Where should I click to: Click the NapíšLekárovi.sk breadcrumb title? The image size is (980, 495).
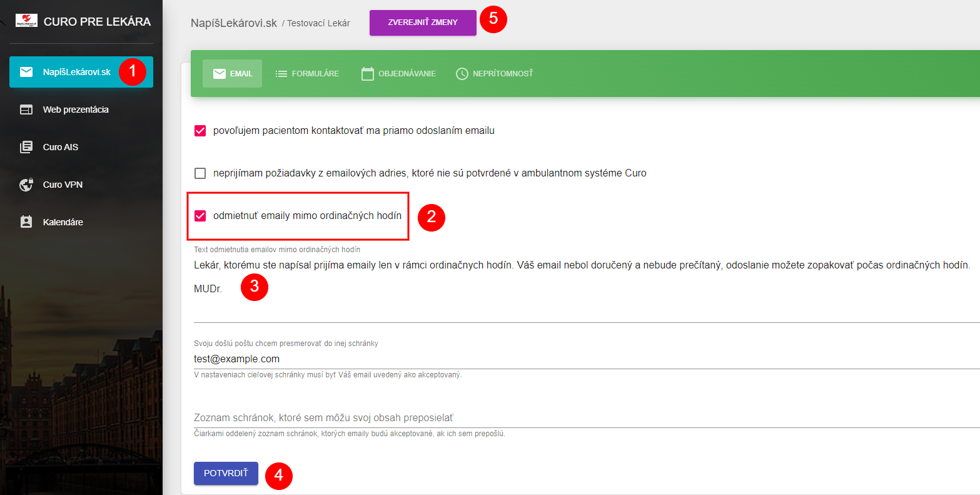(234, 23)
